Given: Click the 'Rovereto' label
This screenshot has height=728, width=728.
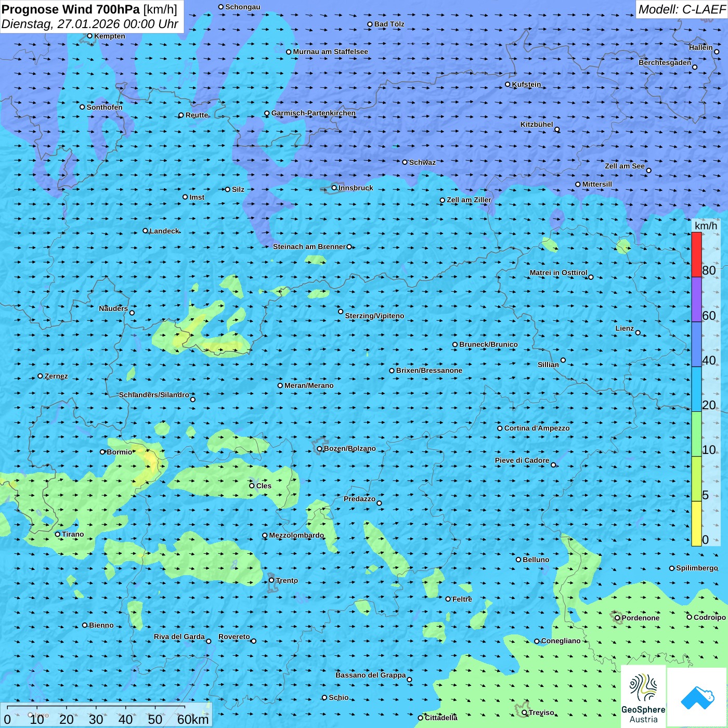Looking at the screenshot, I should 234,636.
